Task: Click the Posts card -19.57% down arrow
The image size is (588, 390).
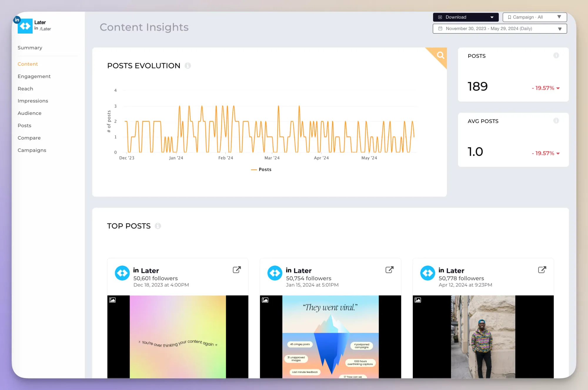Action: coord(558,88)
